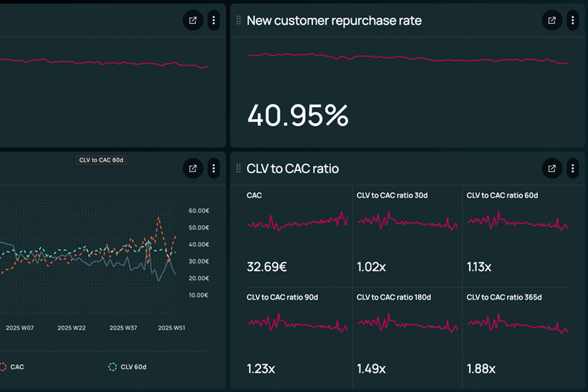The image size is (588, 392).
Task: Toggle the CLV 60d series in the legend
Action: tap(127, 367)
